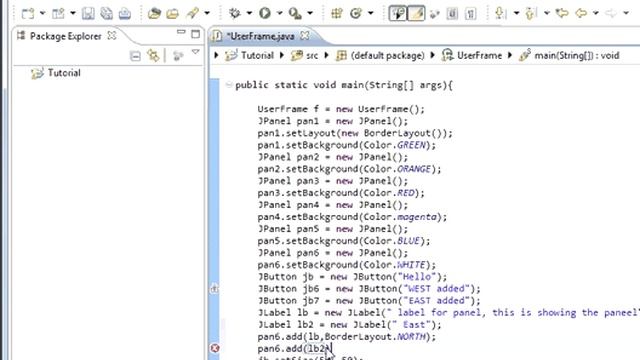Screen dimensions: 640x360
Task: Toggle the Block Selection mode icon
Action: click(452, 13)
